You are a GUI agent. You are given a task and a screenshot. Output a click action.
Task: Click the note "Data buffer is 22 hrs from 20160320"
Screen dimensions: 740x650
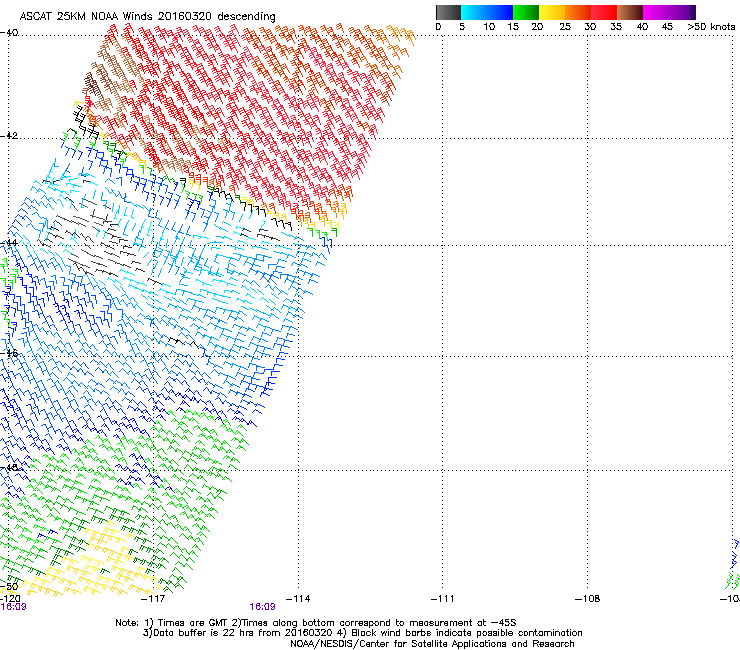(243, 633)
